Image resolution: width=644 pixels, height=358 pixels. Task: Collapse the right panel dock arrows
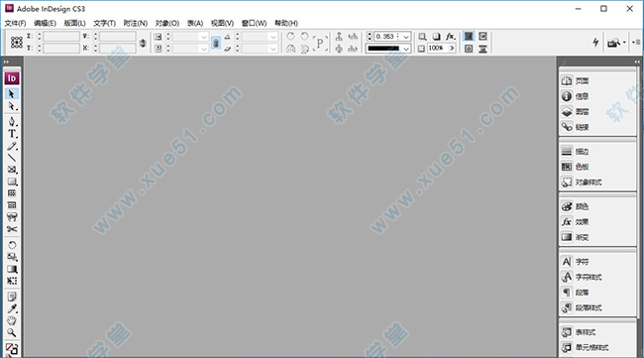[637, 61]
